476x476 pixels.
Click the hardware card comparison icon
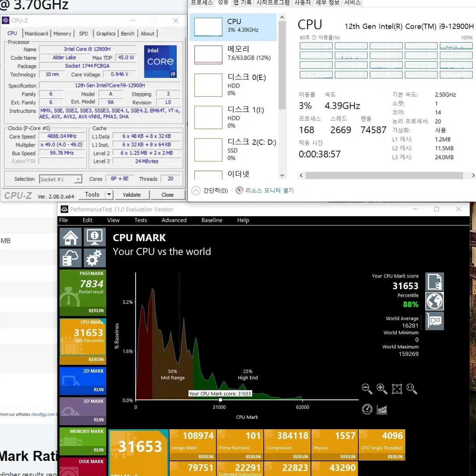pyautogui.click(x=435, y=321)
